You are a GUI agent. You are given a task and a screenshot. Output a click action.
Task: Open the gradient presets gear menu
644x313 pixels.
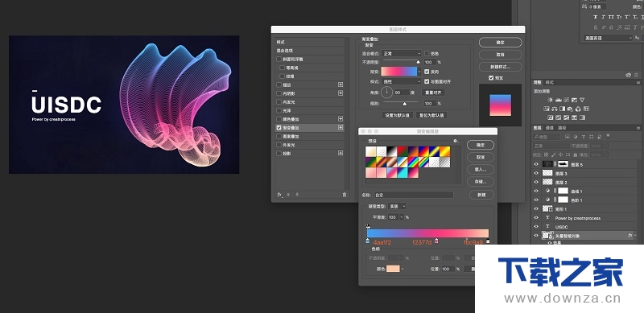coord(456,141)
